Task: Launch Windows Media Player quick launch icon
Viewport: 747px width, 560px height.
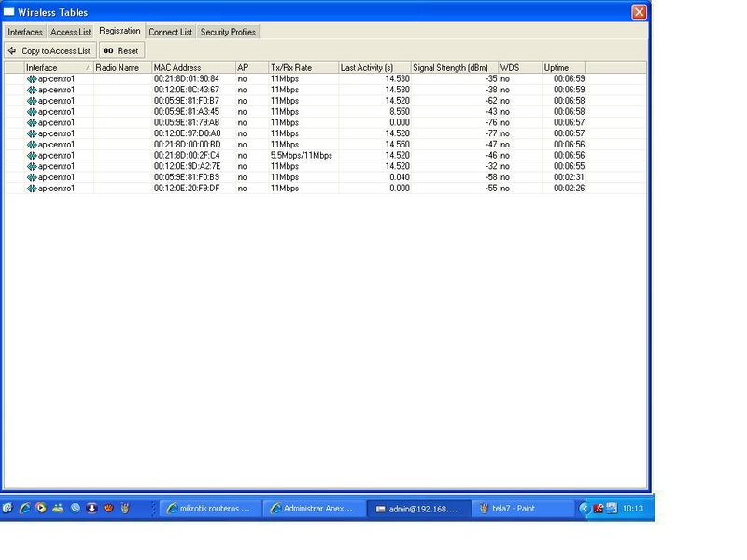Action: pyautogui.click(x=41, y=508)
